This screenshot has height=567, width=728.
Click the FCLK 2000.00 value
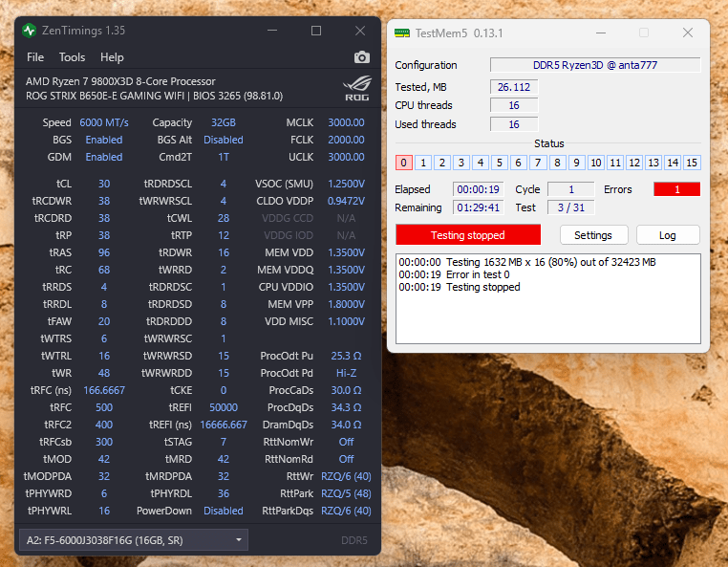point(347,140)
